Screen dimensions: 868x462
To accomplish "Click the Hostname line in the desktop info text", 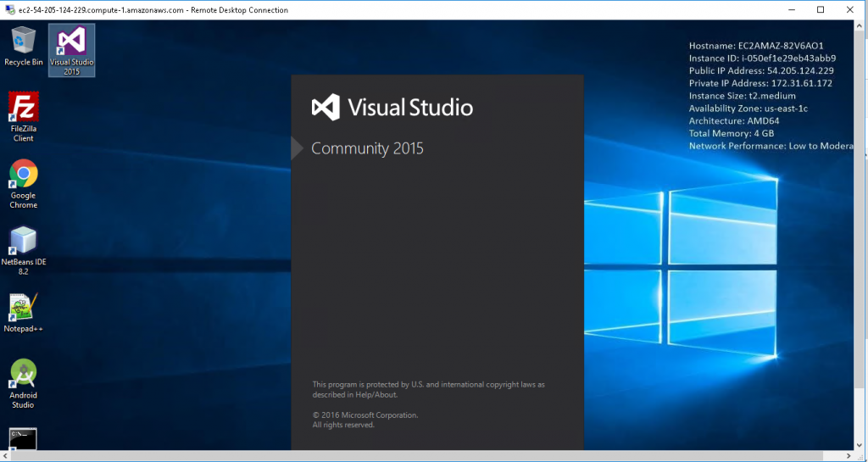I will (x=756, y=46).
